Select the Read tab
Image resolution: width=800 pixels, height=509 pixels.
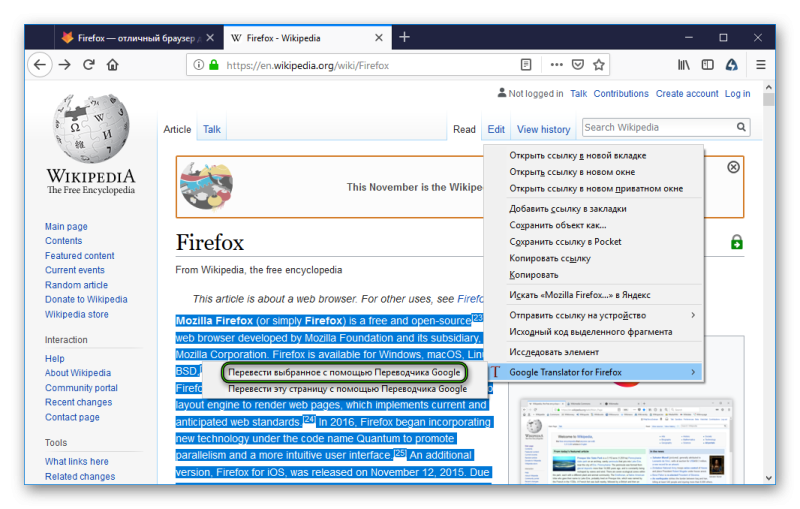tap(464, 130)
